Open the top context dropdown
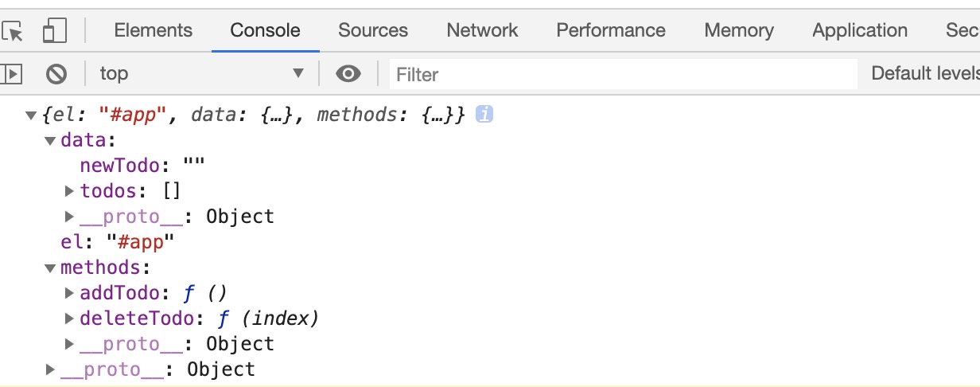The height and width of the screenshot is (387, 980). (x=202, y=74)
